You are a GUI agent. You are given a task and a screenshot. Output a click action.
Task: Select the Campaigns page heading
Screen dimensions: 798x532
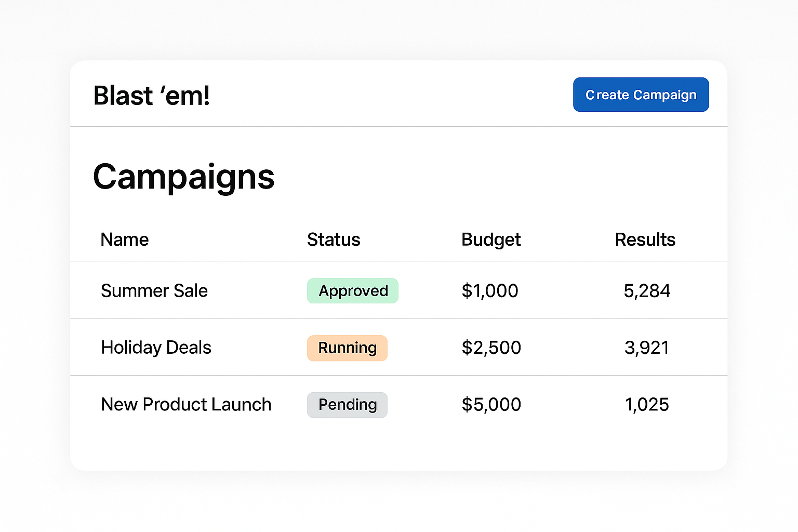click(x=183, y=177)
